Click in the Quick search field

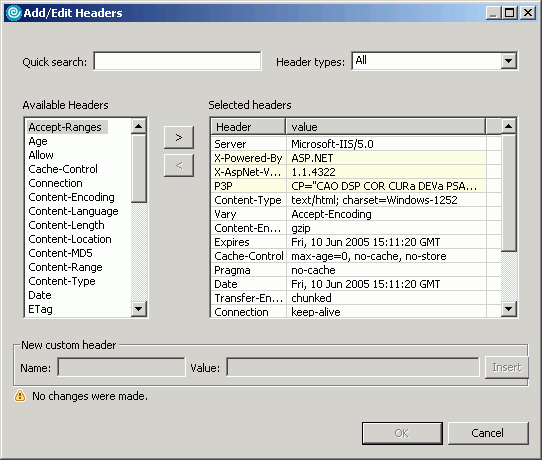click(x=177, y=61)
